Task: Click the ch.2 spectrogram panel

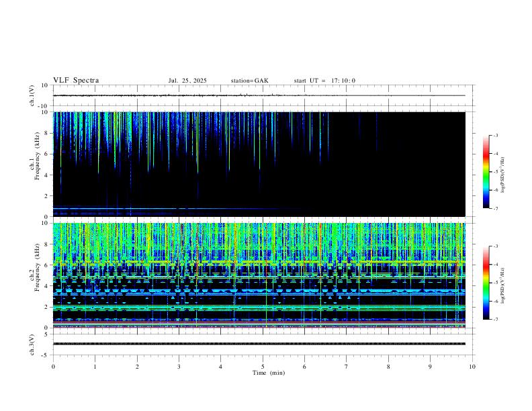Action: pyautogui.click(x=259, y=275)
